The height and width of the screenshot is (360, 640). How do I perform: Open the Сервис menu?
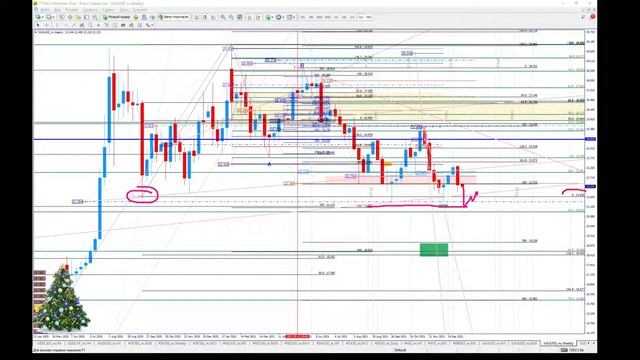[x=108, y=9]
